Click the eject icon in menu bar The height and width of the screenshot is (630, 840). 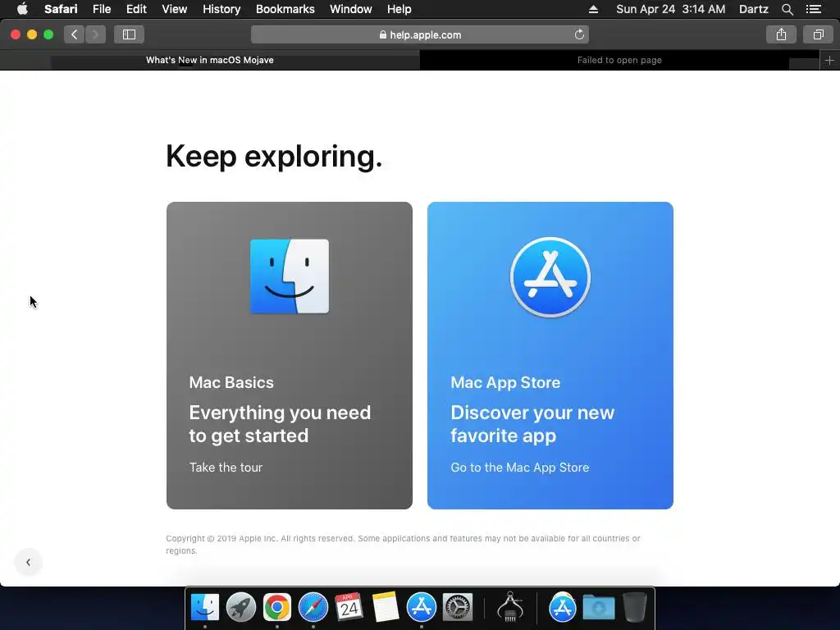pos(593,9)
